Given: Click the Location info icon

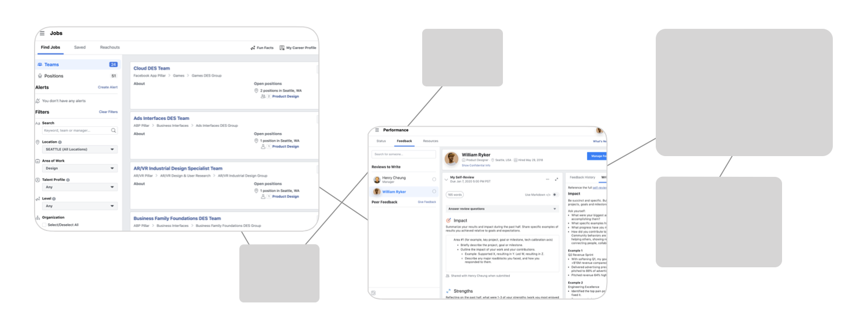Looking at the screenshot, I should [x=60, y=142].
